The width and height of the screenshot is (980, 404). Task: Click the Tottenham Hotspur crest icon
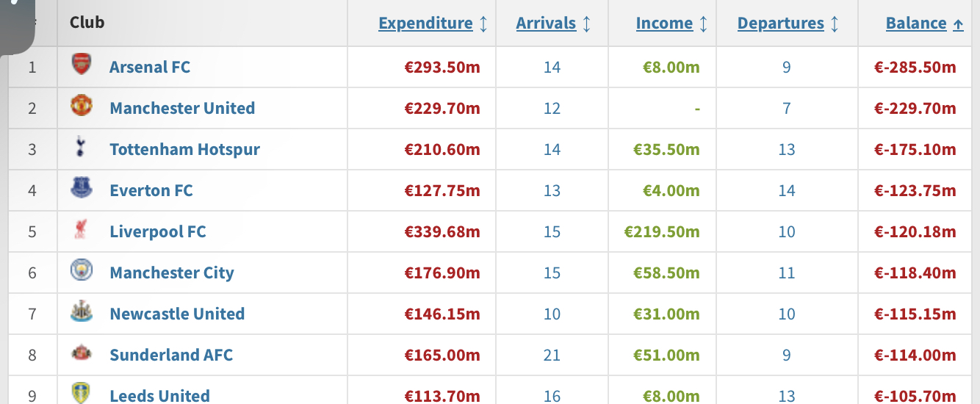(x=81, y=147)
